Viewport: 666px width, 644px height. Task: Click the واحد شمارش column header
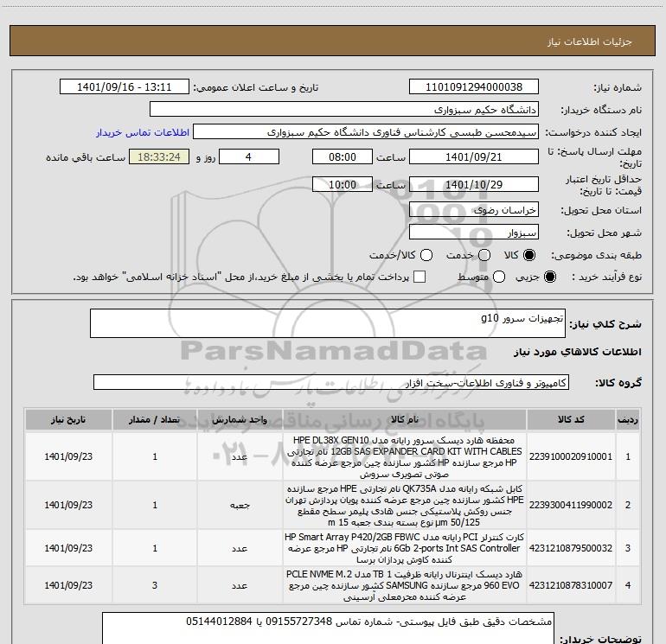click(x=240, y=420)
